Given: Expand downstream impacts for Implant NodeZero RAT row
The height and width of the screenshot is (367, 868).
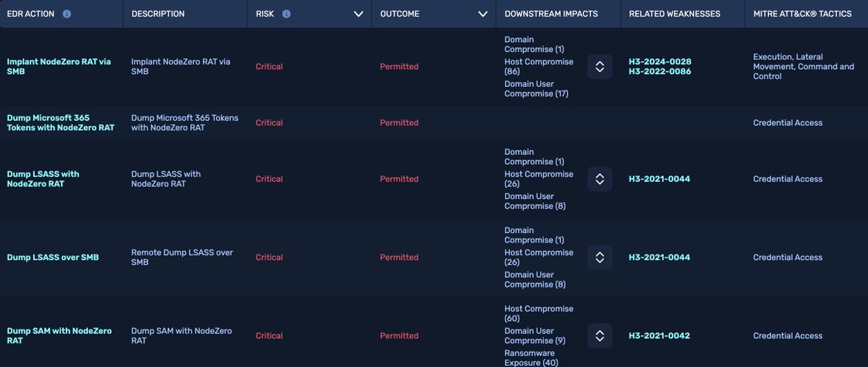Looking at the screenshot, I should 600,67.
